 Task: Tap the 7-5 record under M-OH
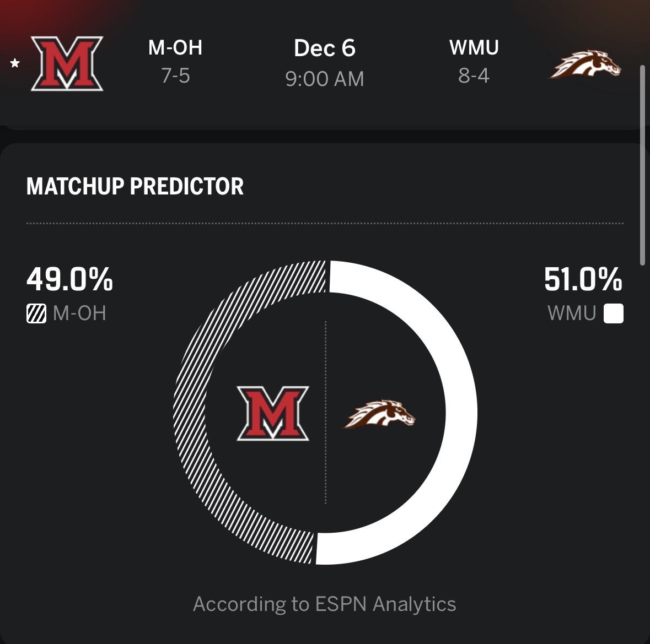tap(175, 75)
